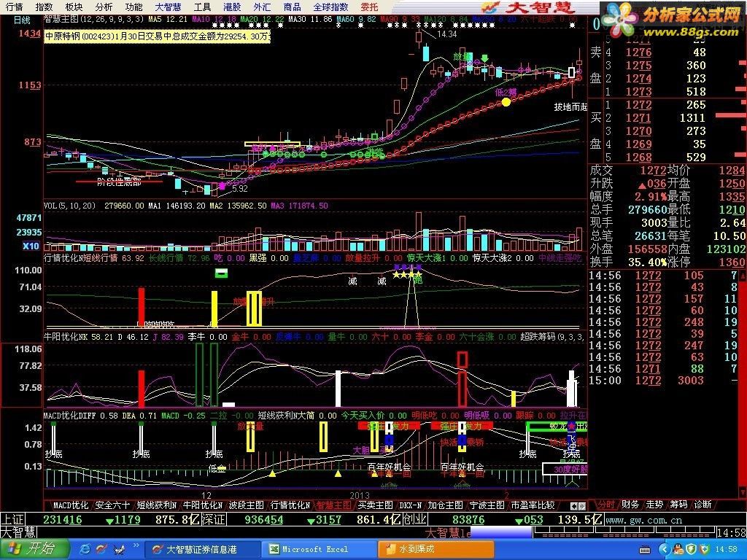Switch to 水到渠成 folder taskbar window

pyautogui.click(x=436, y=549)
